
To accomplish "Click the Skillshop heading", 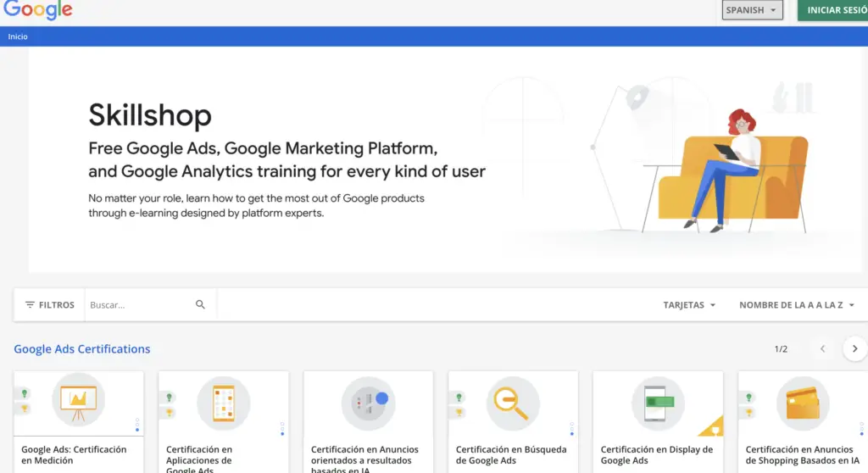I will (x=150, y=115).
